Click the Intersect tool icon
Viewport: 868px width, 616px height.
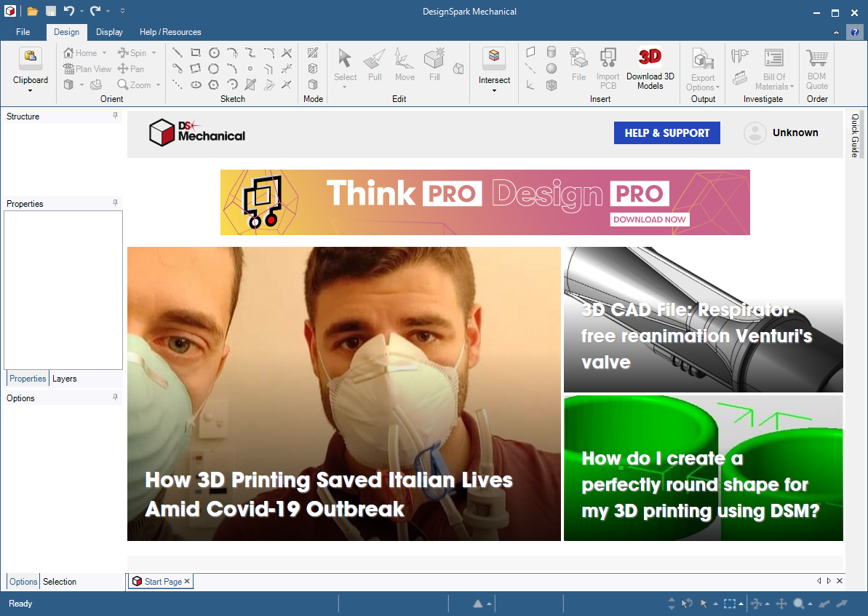[x=494, y=58]
